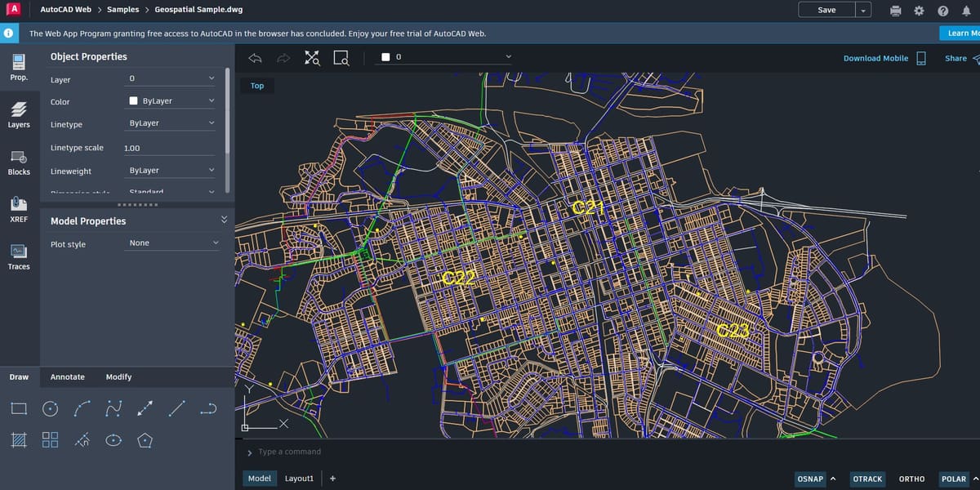Viewport: 980px width, 490px height.
Task: Toggle OSNAP object snapping
Action: click(x=809, y=479)
